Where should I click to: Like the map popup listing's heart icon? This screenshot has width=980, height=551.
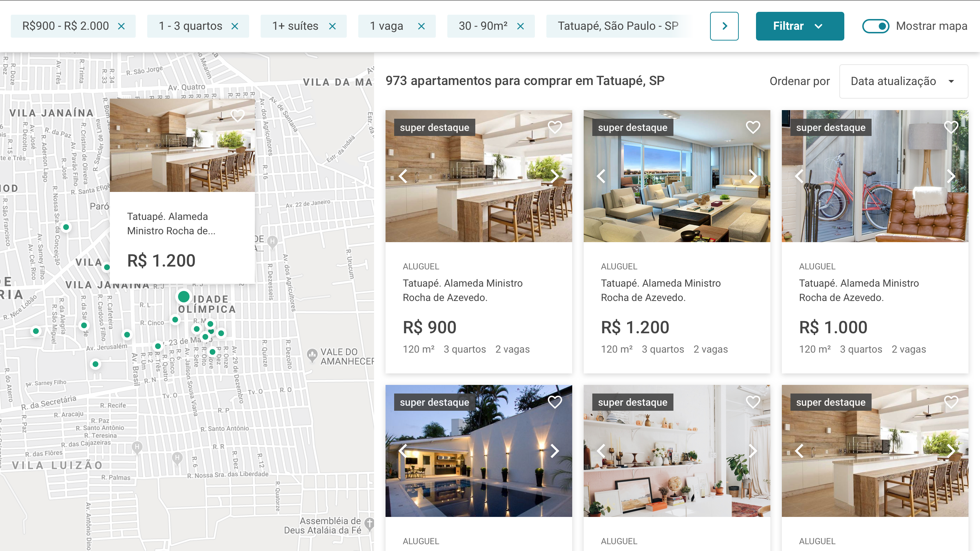pos(238,115)
